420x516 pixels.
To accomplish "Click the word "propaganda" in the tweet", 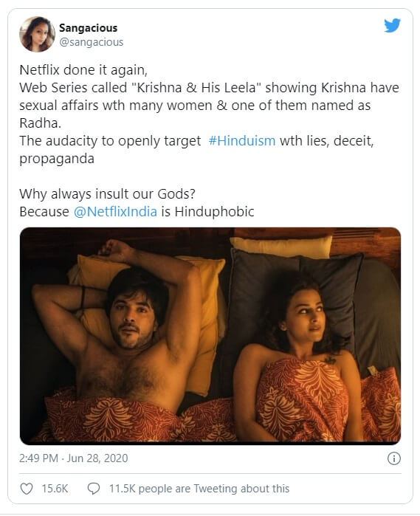I will [57, 159].
